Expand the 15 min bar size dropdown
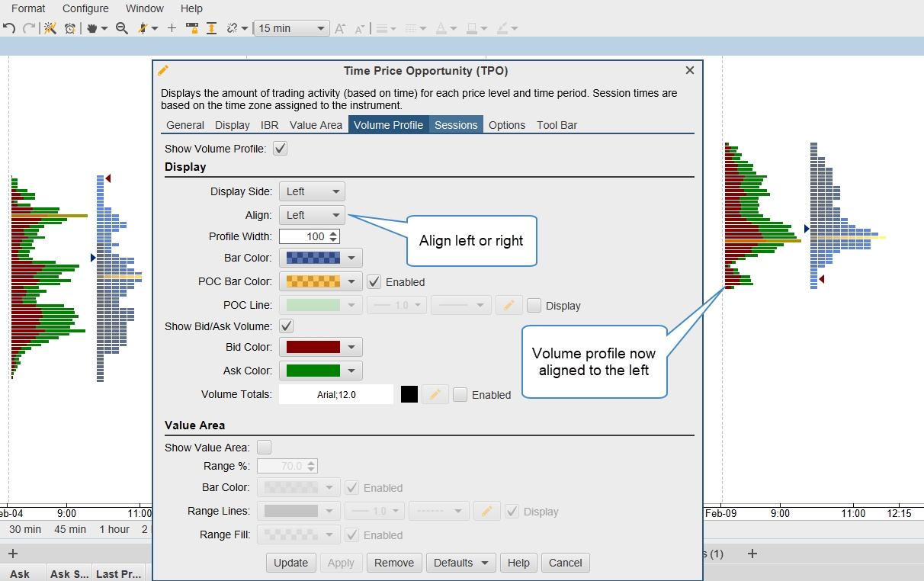 (290, 28)
